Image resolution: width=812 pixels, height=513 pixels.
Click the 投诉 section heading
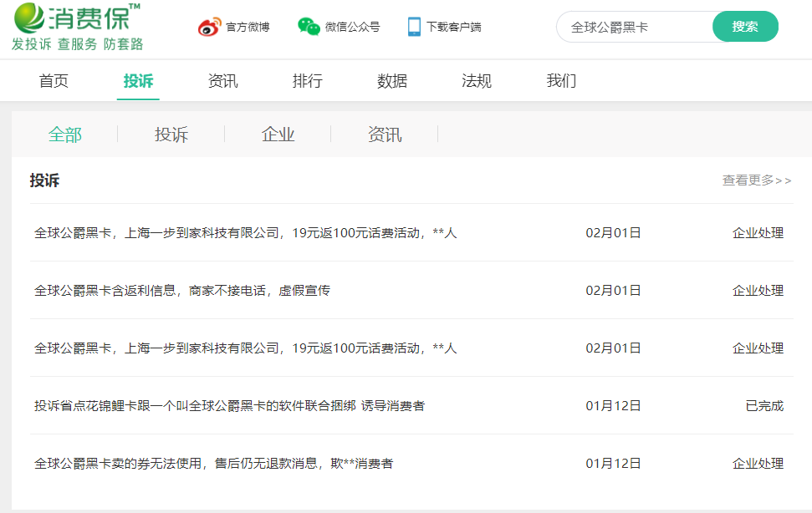(x=44, y=180)
